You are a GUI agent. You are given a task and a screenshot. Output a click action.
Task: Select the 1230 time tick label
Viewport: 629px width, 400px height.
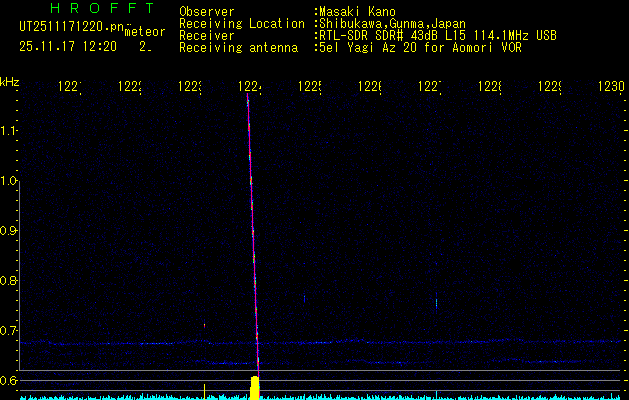click(609, 88)
